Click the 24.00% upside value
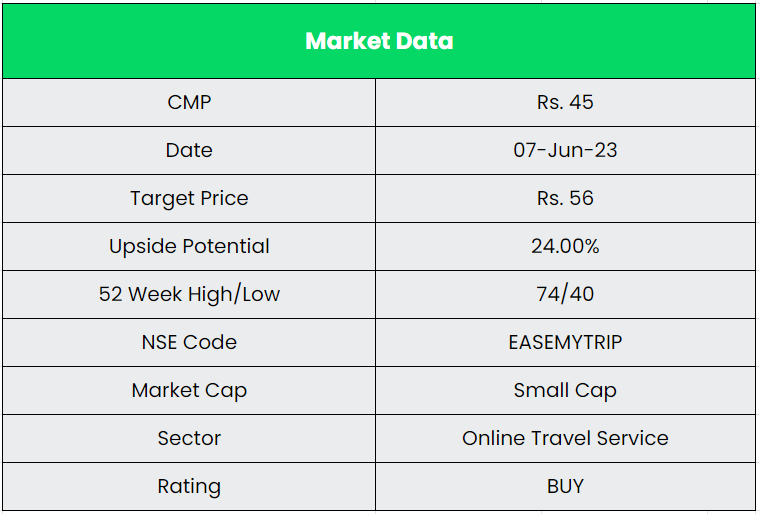The image size is (760, 514). 565,246
